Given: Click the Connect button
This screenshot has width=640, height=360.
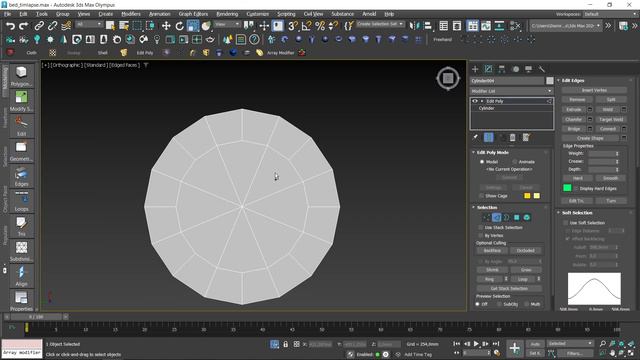Looking at the screenshot, I should click(607, 129).
